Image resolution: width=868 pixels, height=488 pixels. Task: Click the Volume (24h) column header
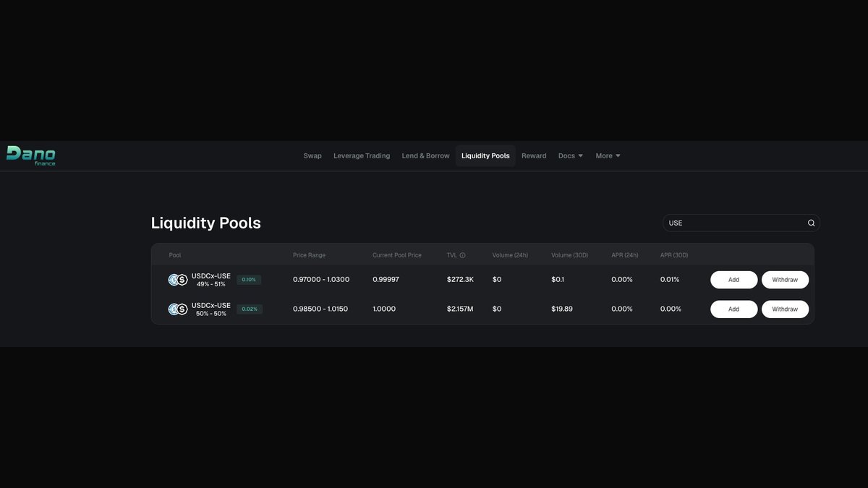tap(510, 255)
